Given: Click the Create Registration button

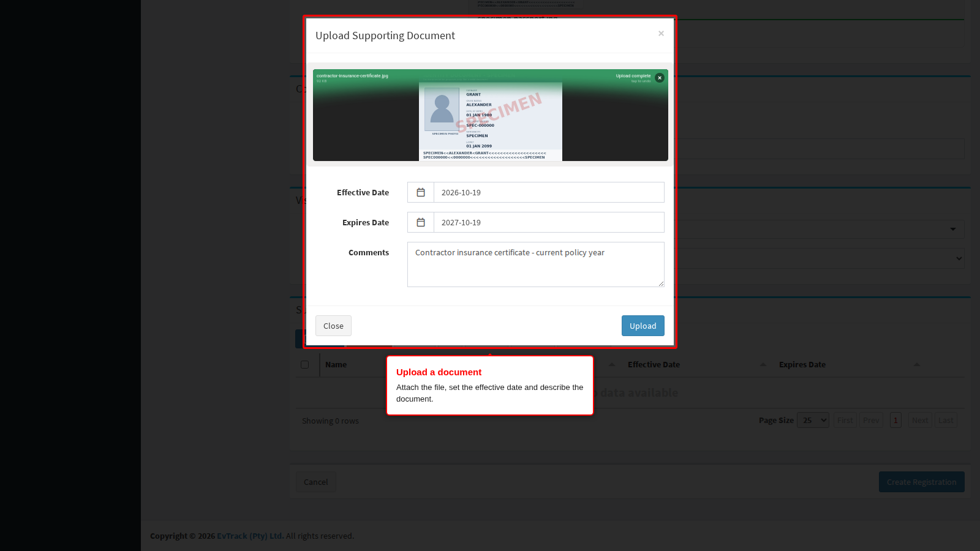Looking at the screenshot, I should 922,482.
